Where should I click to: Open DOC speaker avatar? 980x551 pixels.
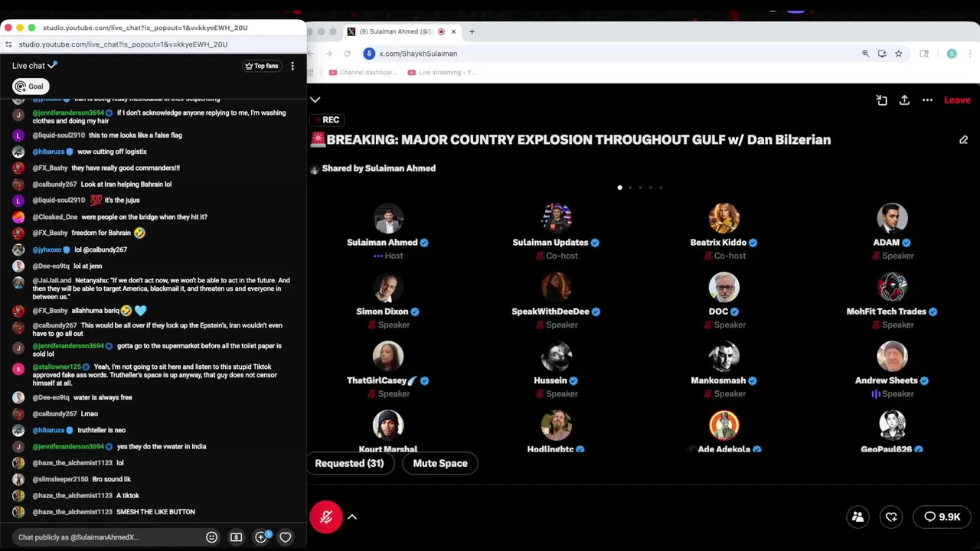724,287
